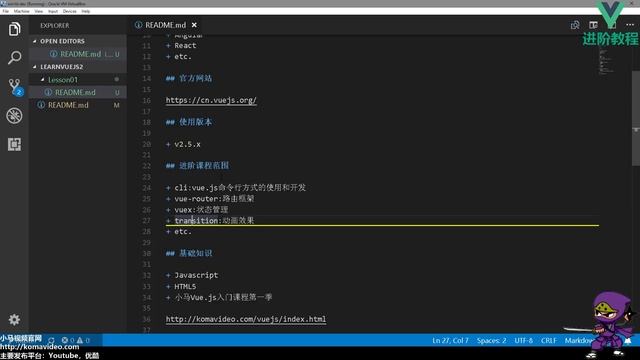Click Ln 27, Col 7 in status bar
Viewport: 640px width, 360px height.
(x=450, y=340)
